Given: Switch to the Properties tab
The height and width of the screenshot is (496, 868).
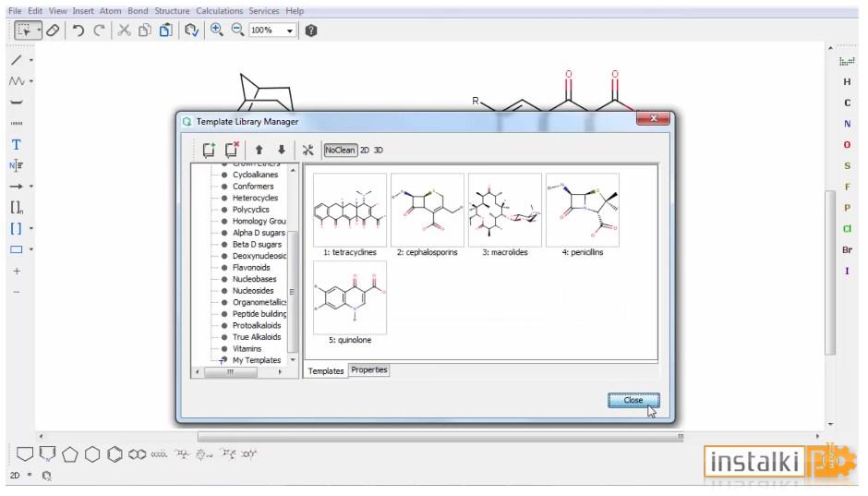Looking at the screenshot, I should click(x=369, y=369).
